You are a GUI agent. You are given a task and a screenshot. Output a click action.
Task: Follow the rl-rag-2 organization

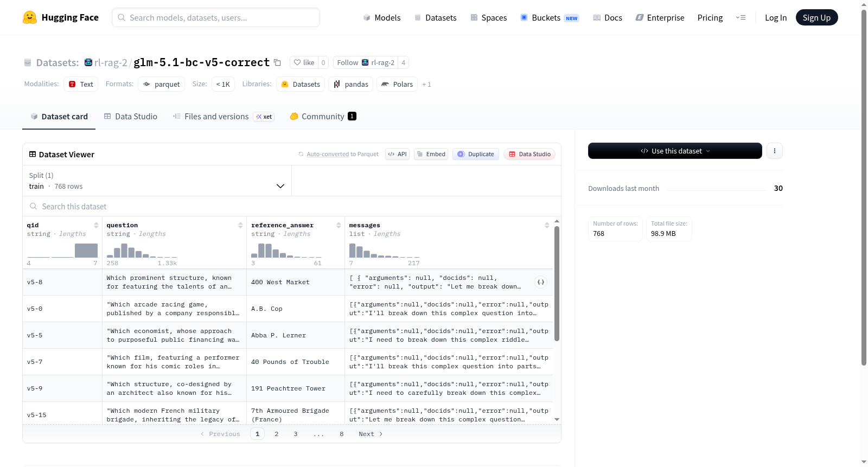point(366,62)
